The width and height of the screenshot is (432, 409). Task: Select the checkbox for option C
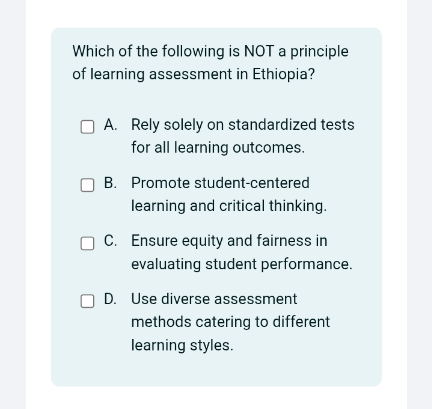click(87, 243)
